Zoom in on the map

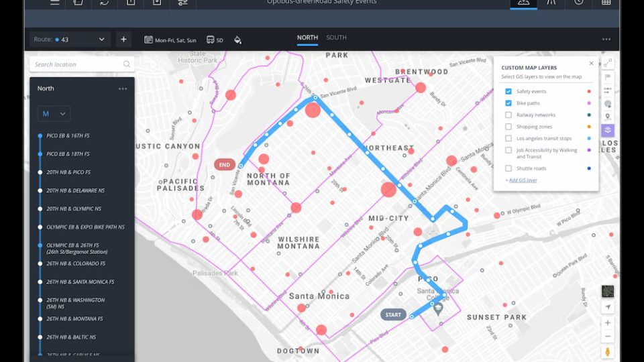point(608,323)
